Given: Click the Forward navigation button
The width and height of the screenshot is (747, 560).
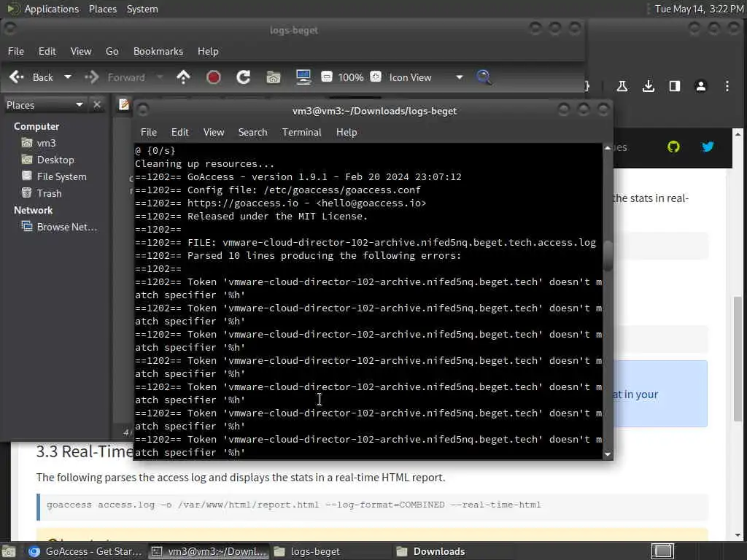Looking at the screenshot, I should point(115,77).
